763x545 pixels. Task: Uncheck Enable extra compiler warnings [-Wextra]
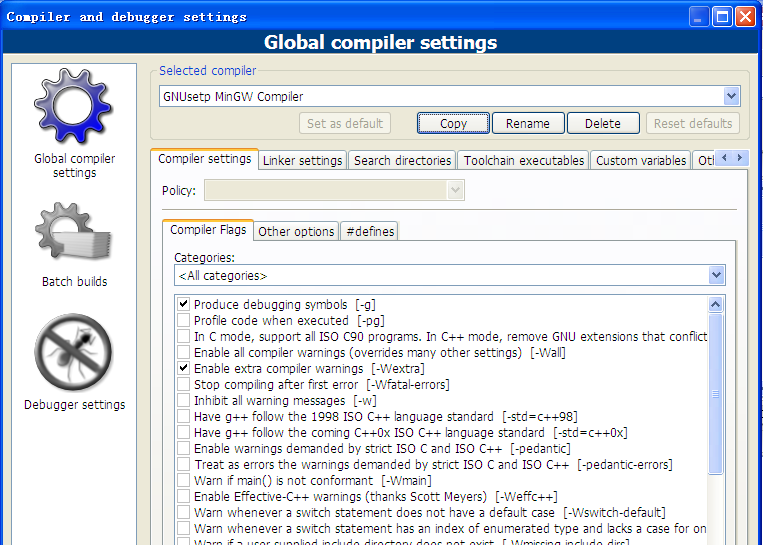pyautogui.click(x=183, y=368)
